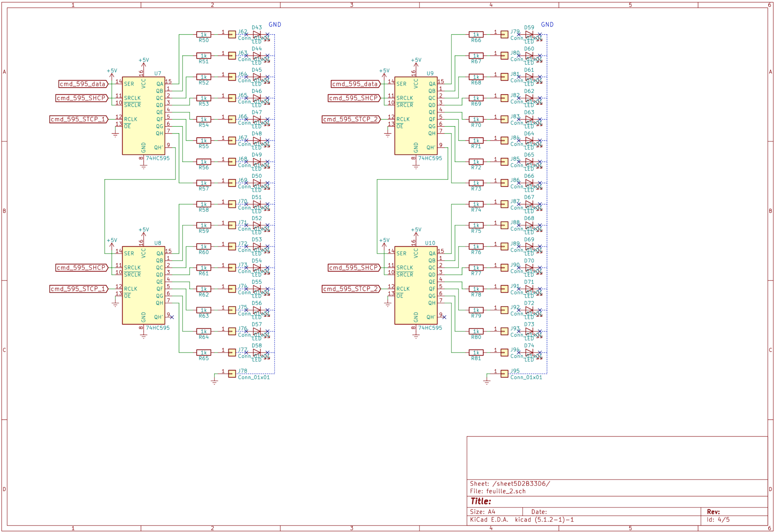This screenshot has width=775, height=532.
Task: Click the Rev field in title block
Action: click(x=713, y=512)
